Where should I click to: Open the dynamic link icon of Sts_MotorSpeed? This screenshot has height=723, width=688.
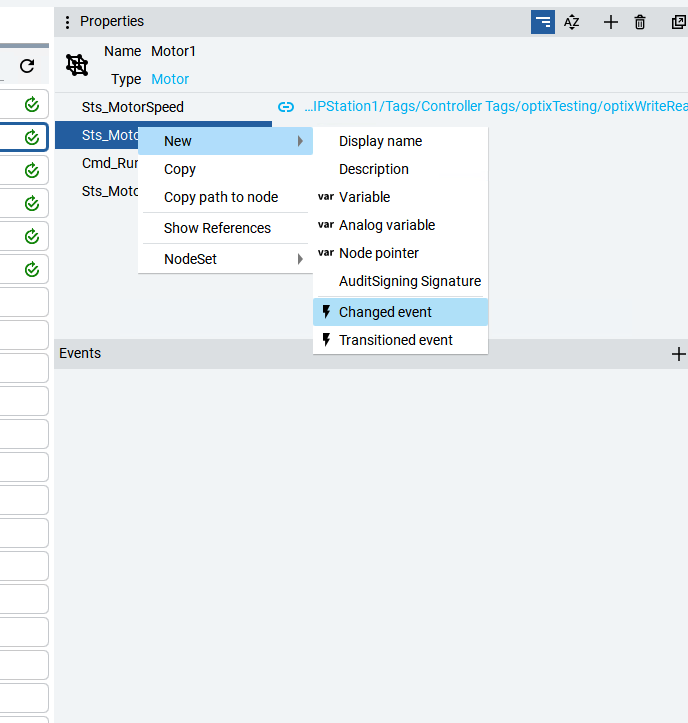point(286,107)
